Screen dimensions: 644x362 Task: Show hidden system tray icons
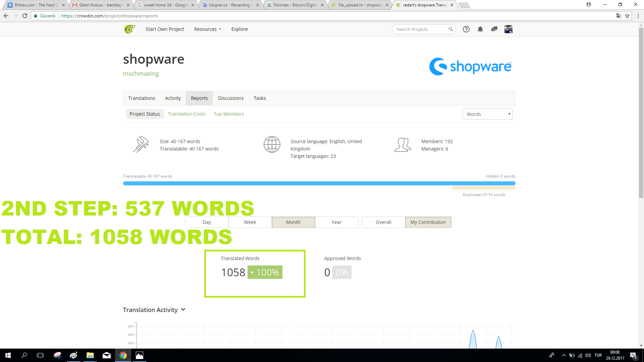click(x=563, y=355)
